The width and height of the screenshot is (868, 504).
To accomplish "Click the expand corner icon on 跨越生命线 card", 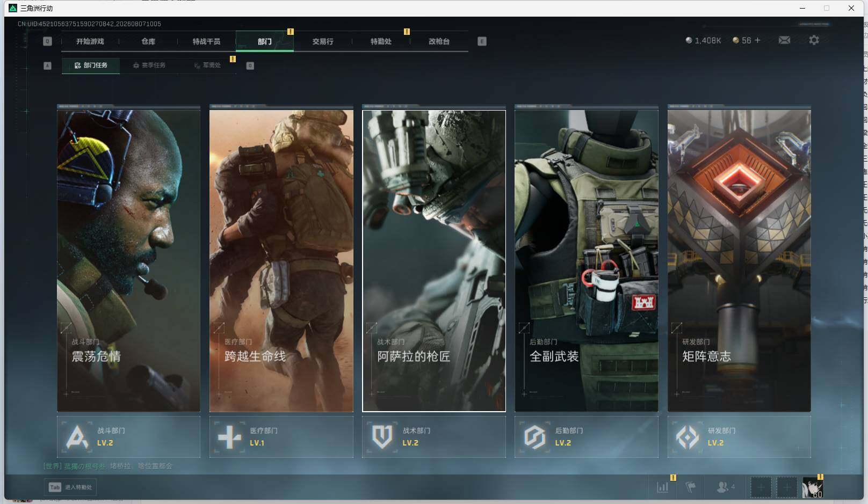I will 219,327.
